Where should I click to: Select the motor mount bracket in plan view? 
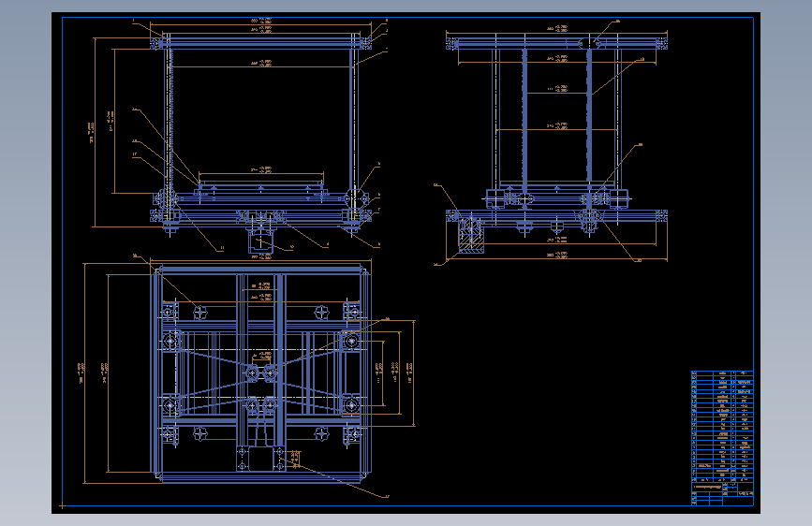click(x=261, y=459)
